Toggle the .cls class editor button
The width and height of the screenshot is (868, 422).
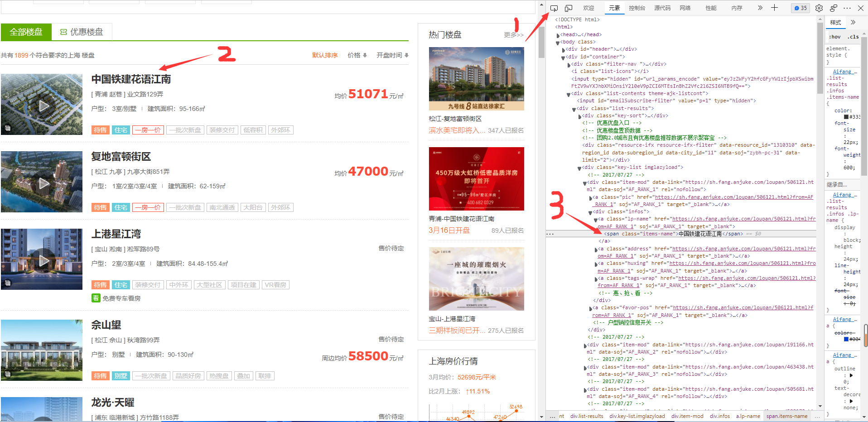853,37
